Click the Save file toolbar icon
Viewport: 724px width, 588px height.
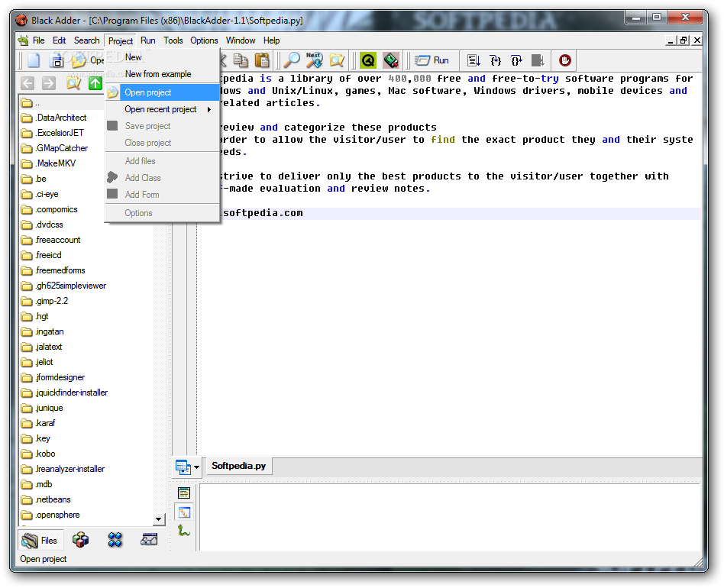tap(57, 60)
